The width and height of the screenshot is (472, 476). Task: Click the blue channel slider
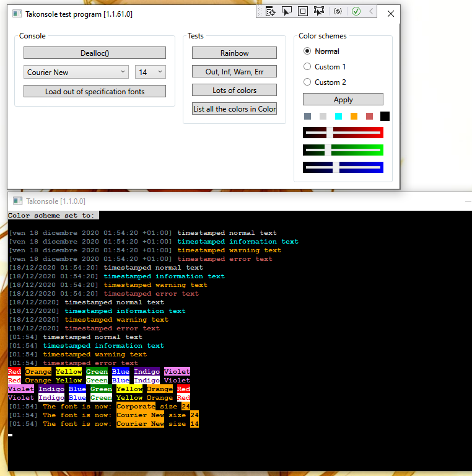tap(343, 167)
